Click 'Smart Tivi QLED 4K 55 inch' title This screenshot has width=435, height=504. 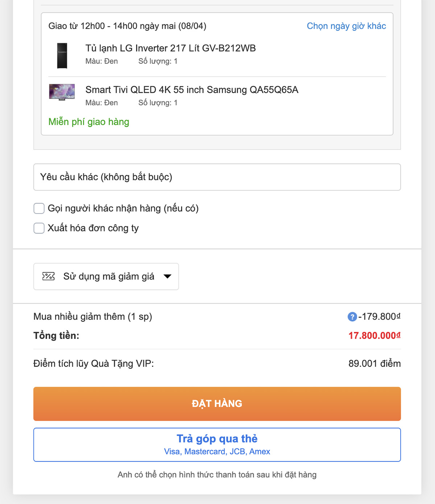pos(192,90)
